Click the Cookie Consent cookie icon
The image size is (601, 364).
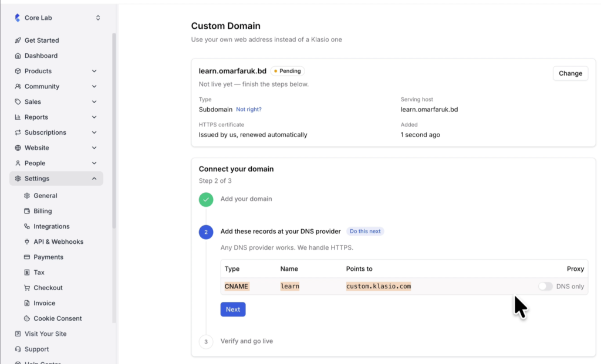pyautogui.click(x=27, y=318)
